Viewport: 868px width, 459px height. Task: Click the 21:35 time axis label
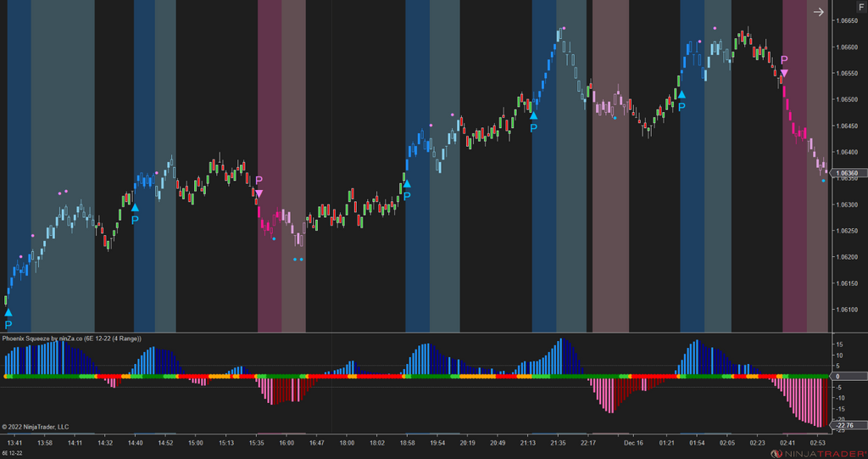[558, 443]
